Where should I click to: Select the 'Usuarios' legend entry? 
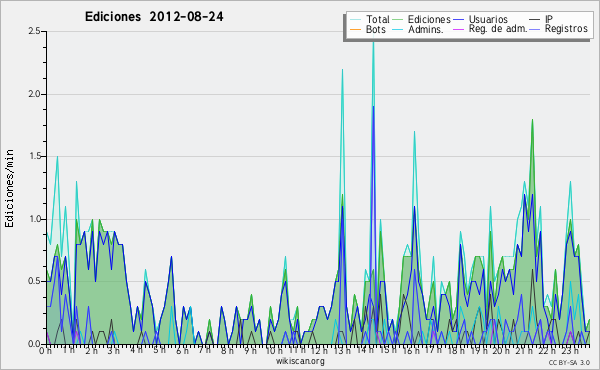click(488, 19)
